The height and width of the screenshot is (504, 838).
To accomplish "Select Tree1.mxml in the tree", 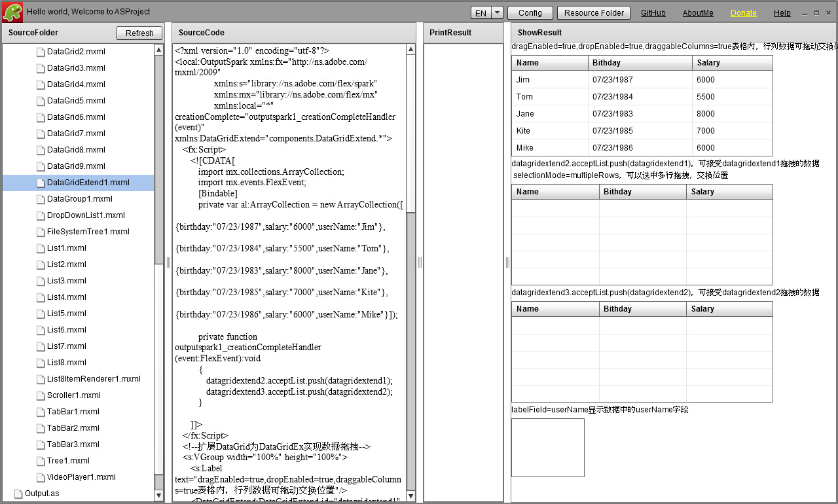I will (78, 461).
